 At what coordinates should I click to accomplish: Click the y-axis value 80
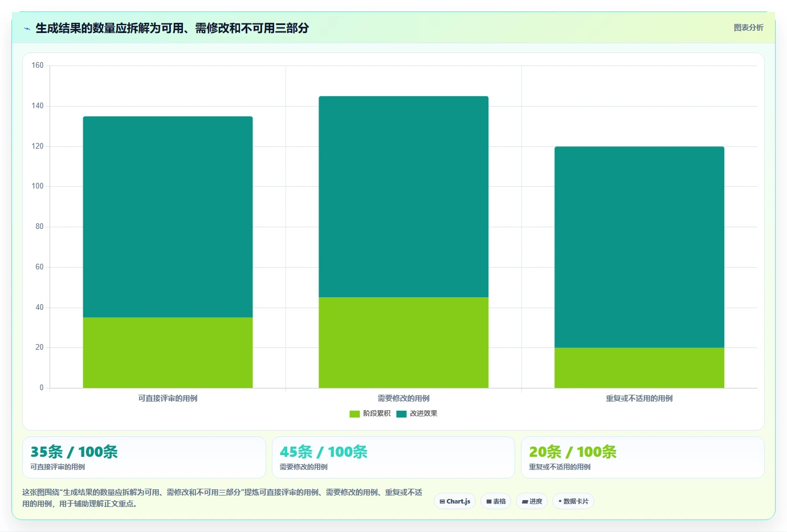pos(39,227)
